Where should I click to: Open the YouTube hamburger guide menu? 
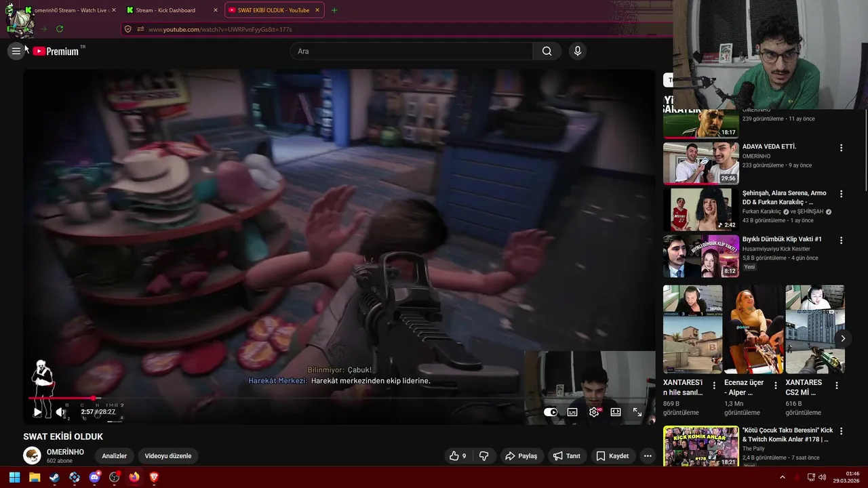16,51
